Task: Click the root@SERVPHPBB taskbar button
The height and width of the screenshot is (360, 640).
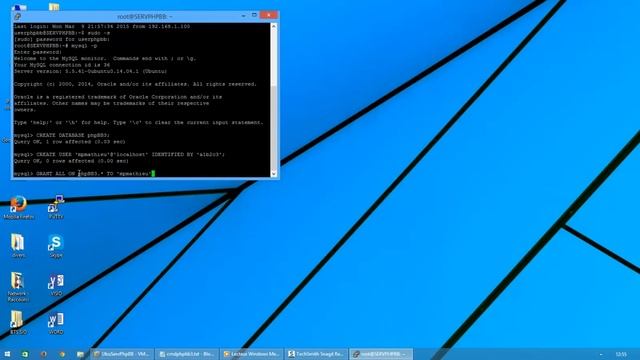Action: point(381,354)
